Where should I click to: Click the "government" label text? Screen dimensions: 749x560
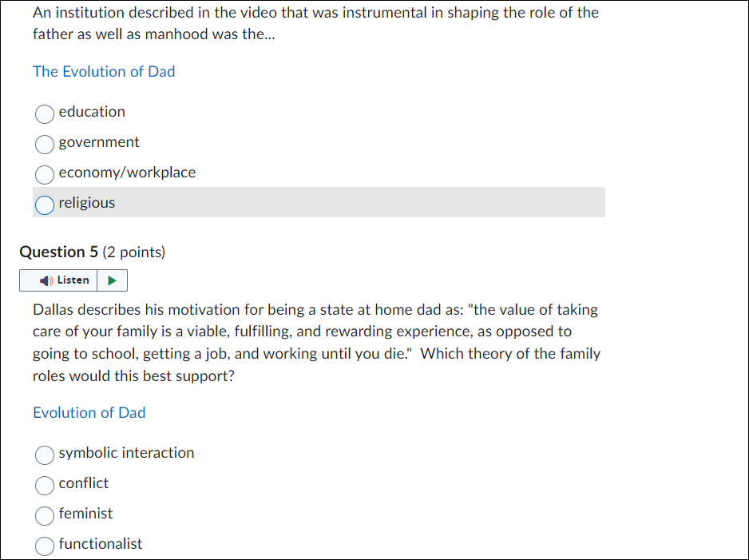(99, 142)
